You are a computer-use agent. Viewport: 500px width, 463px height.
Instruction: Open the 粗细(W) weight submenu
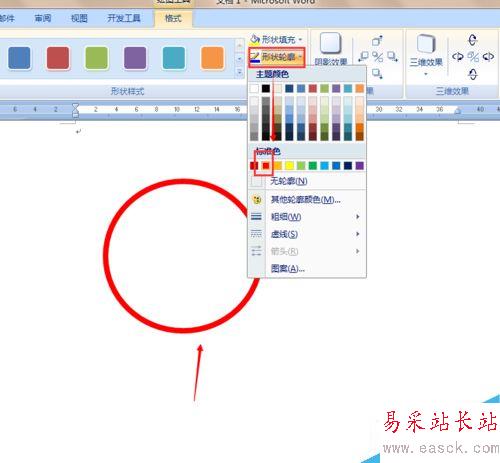[x=307, y=217]
